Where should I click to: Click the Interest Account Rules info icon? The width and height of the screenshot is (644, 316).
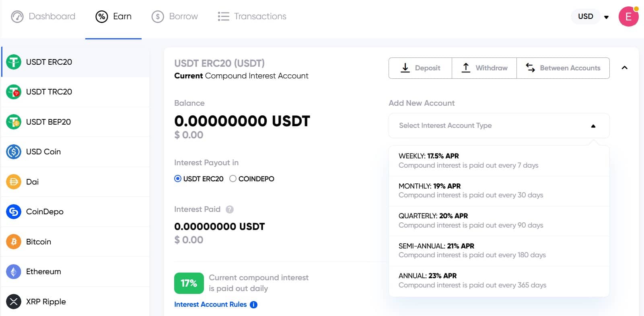point(253,305)
